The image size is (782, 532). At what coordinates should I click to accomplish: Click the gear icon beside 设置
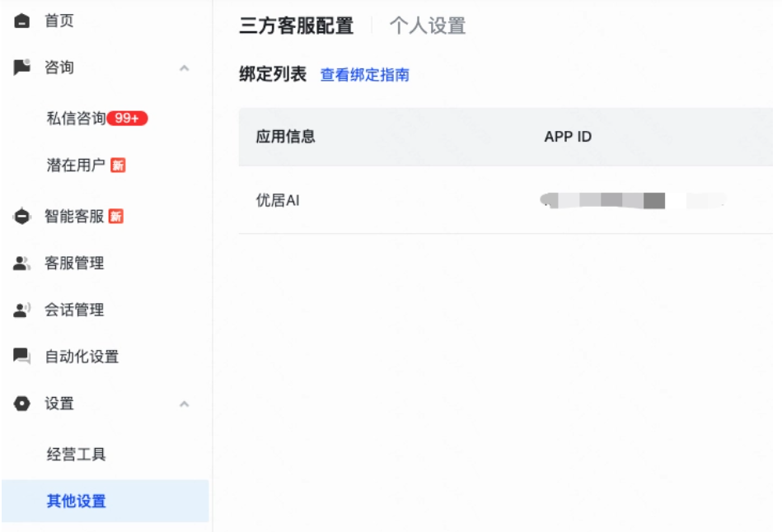tap(23, 404)
